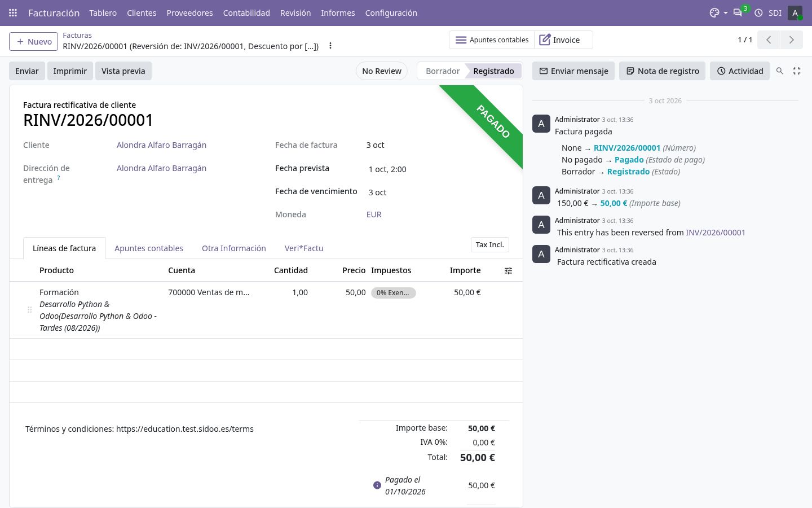Open the Proveedores menu
The image size is (812, 508).
(189, 12)
